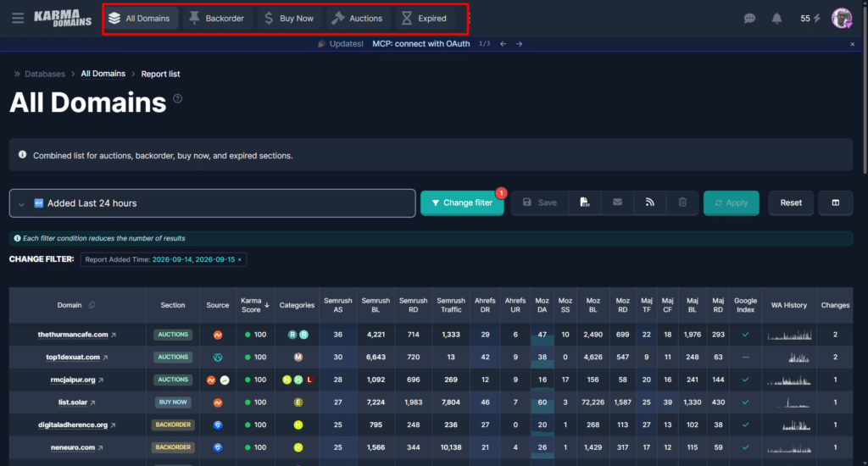
Task: Open rmcjaipur.org domain link
Action: 73,380
